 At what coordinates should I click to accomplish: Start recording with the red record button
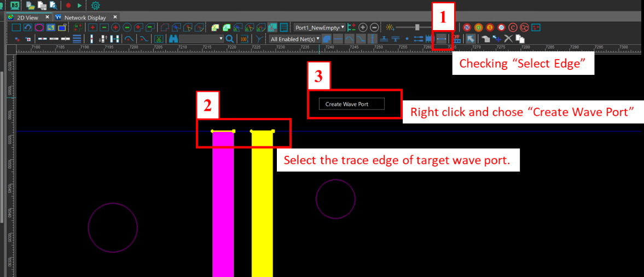tap(68, 6)
